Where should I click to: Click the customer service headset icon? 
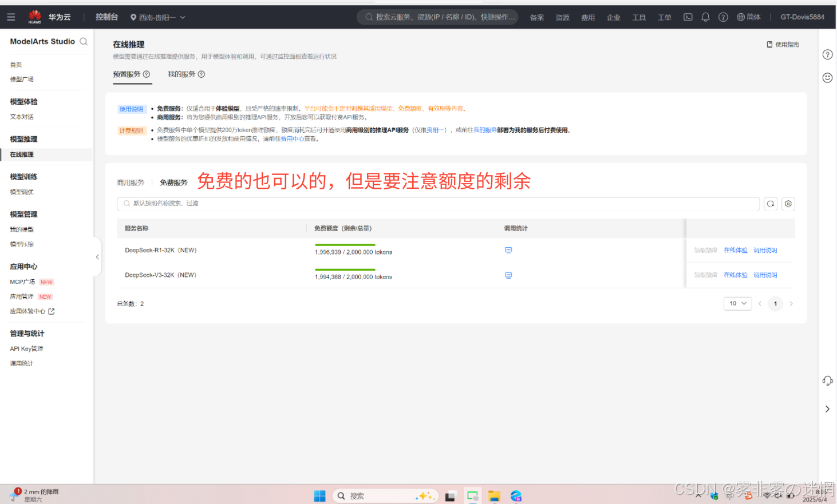pos(827,380)
